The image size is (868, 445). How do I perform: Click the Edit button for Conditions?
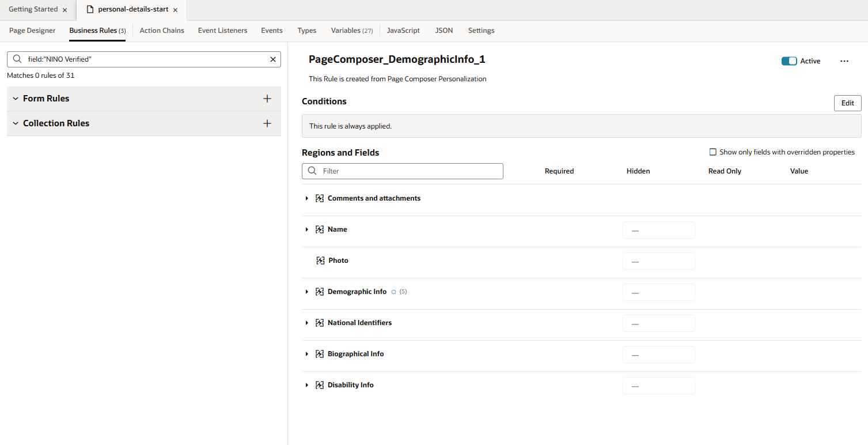click(847, 103)
